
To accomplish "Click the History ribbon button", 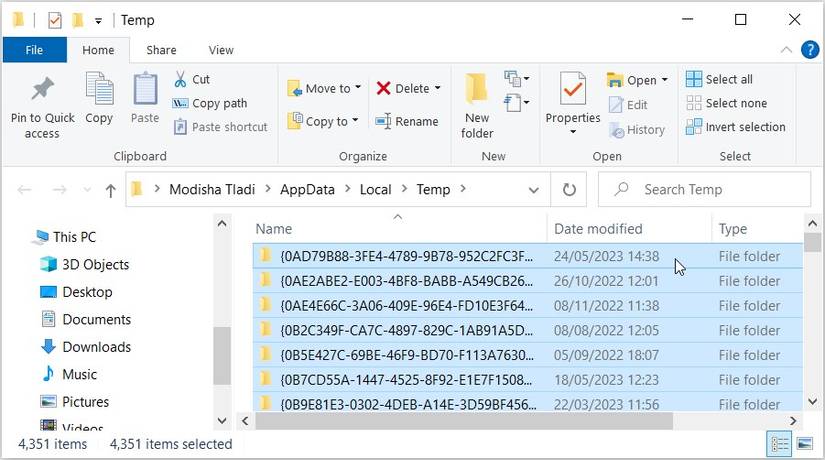I will [x=637, y=129].
